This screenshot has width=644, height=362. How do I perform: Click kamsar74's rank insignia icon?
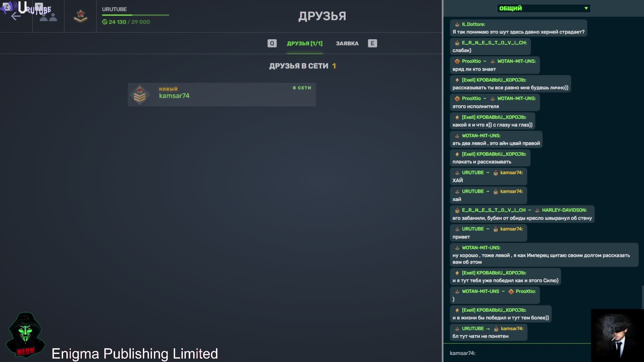click(x=140, y=95)
